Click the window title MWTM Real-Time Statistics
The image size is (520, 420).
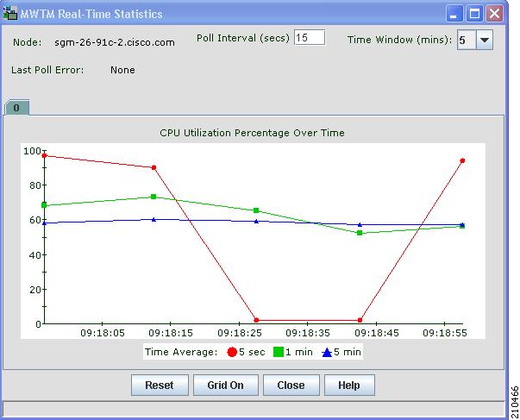(x=91, y=14)
